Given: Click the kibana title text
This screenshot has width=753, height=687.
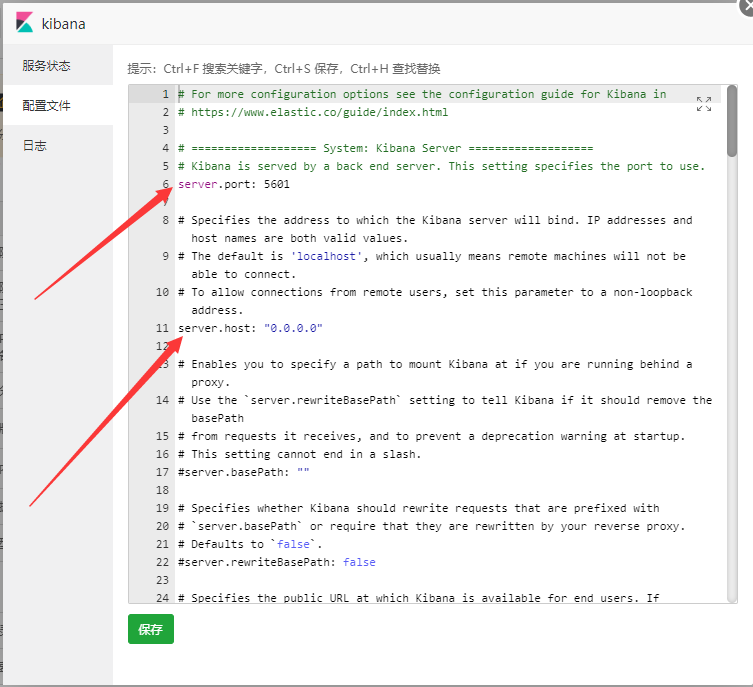Looking at the screenshot, I should click(63, 24).
